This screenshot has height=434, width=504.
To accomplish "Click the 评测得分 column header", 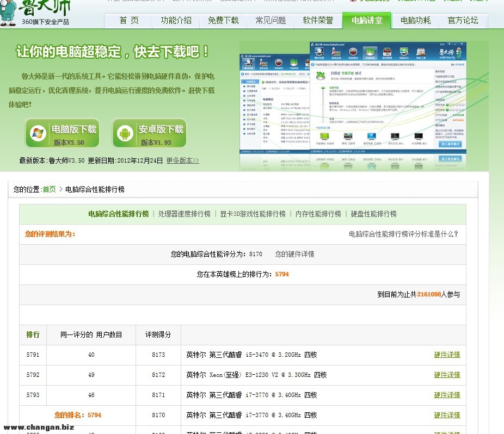I will [158, 334].
